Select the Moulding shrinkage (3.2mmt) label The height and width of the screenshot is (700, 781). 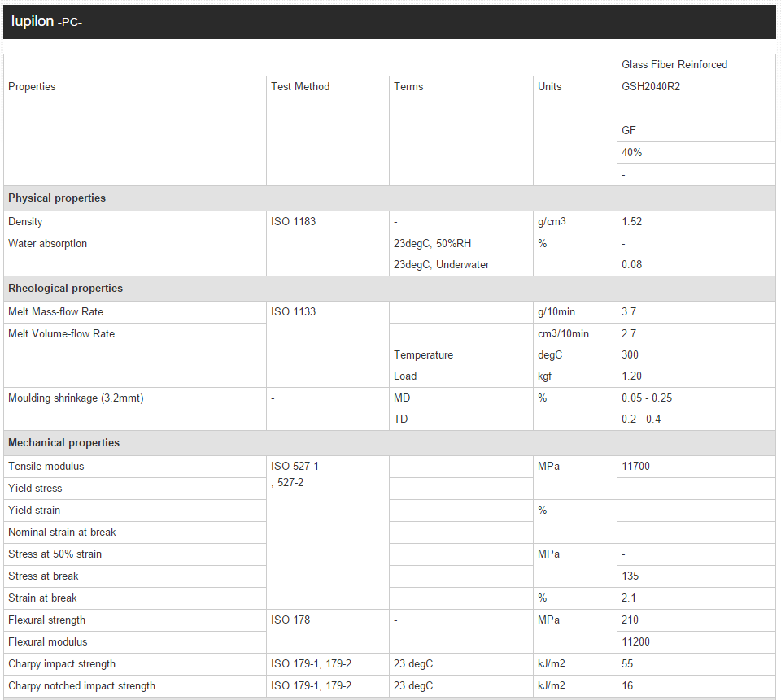point(76,398)
